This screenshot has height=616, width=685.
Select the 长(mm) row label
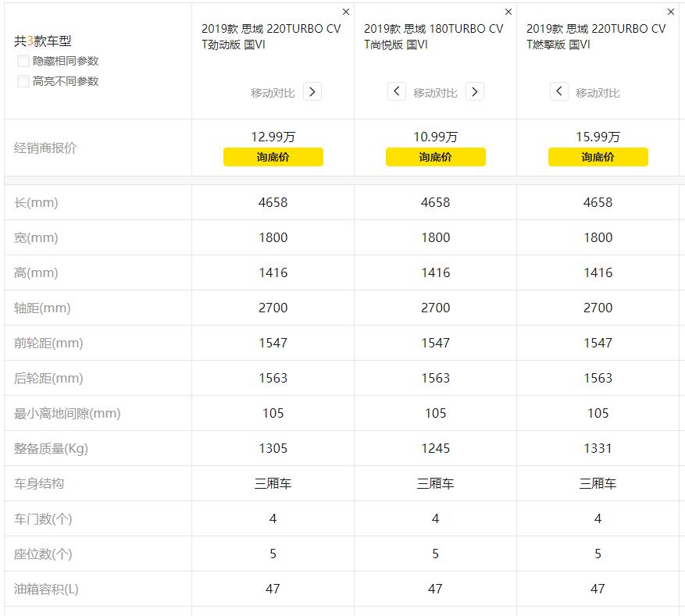[36, 202]
